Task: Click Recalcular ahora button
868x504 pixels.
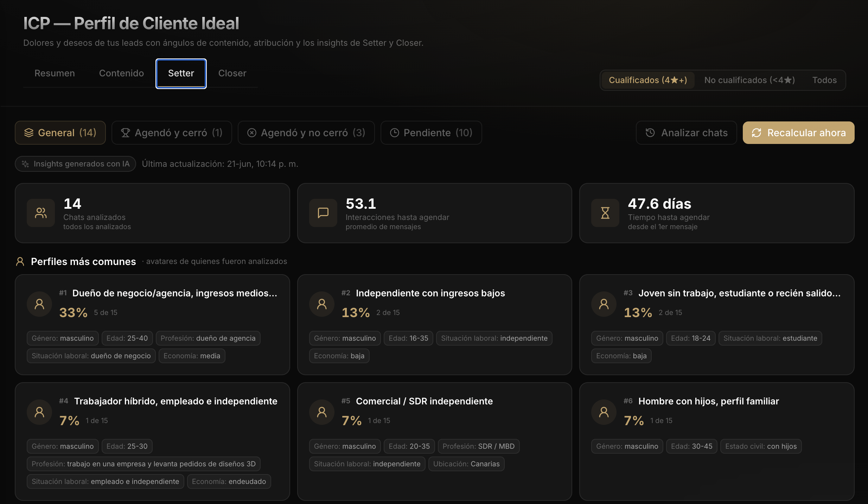Action: click(x=799, y=133)
